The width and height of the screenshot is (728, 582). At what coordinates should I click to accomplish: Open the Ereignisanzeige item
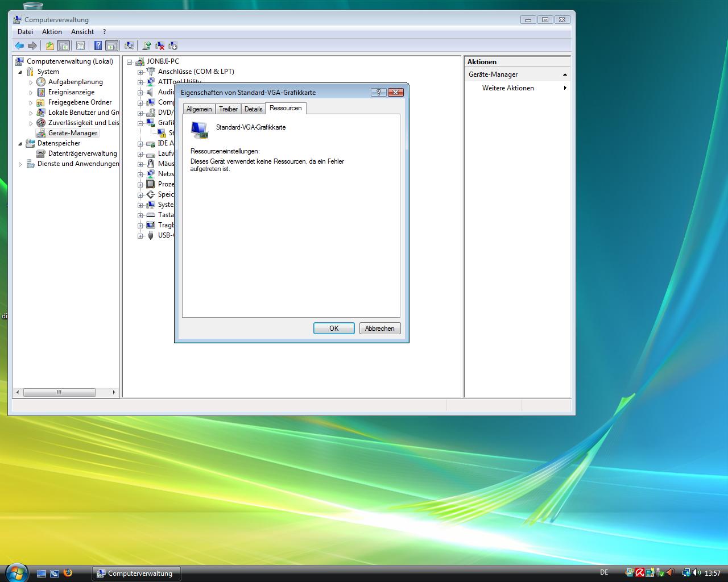point(71,92)
